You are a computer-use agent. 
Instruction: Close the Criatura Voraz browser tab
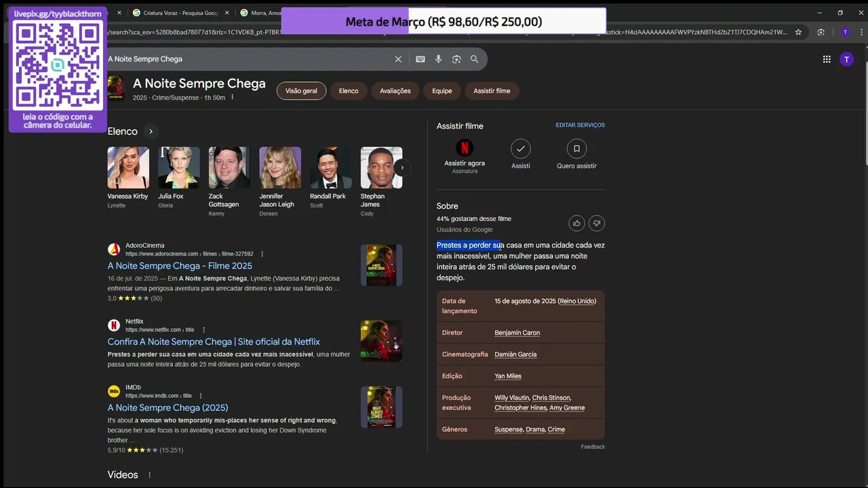tap(226, 13)
